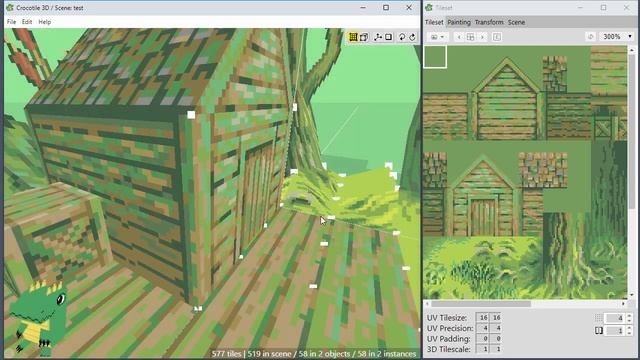
Task: Click the Tileset window title icon
Action: [429, 8]
